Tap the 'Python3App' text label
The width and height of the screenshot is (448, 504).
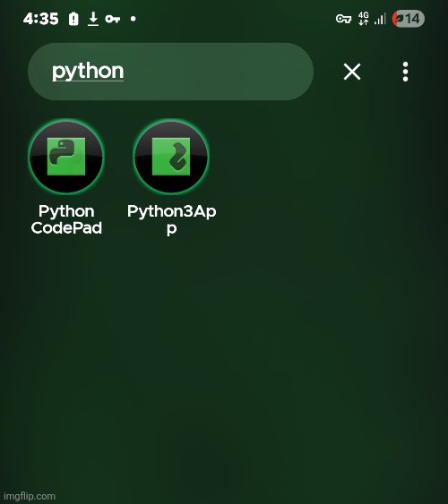coord(171,219)
